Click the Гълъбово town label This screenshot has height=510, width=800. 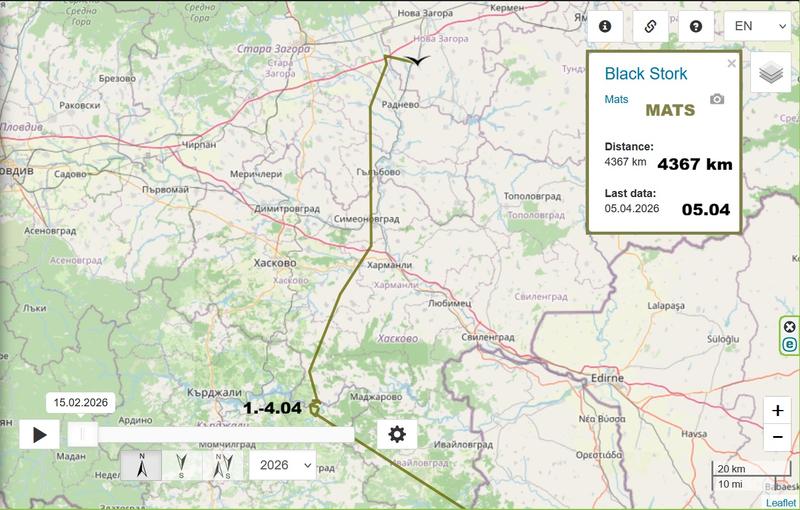[x=378, y=172]
